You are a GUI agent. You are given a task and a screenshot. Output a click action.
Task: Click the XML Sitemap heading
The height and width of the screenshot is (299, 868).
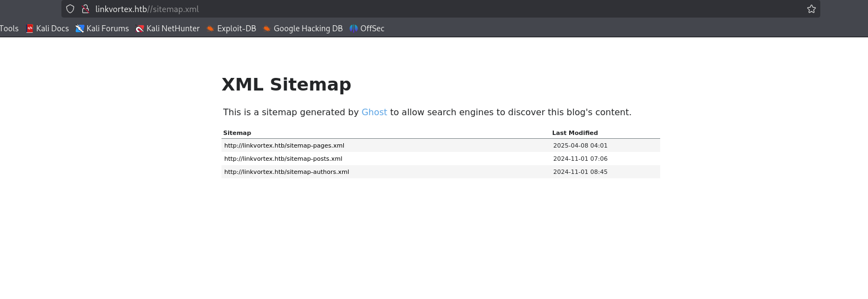[286, 84]
